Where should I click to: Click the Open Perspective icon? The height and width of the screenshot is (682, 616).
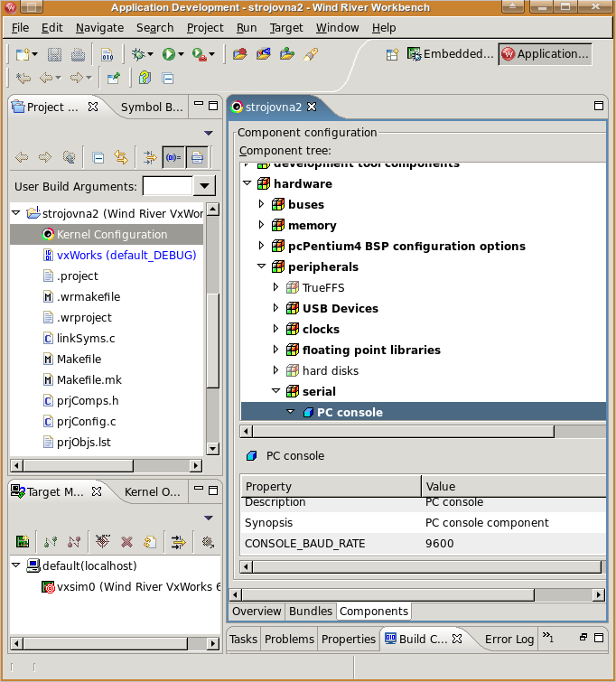[x=392, y=54]
